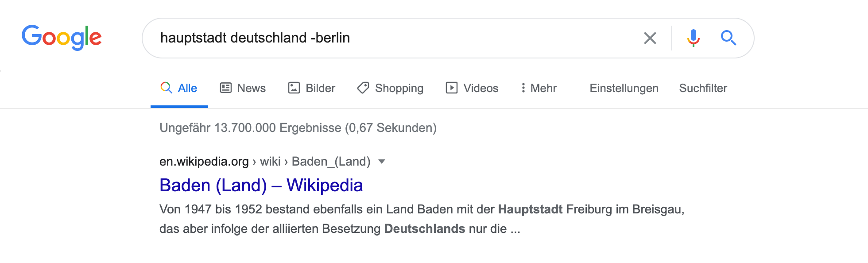Open the Suchfilter options

[x=703, y=88]
